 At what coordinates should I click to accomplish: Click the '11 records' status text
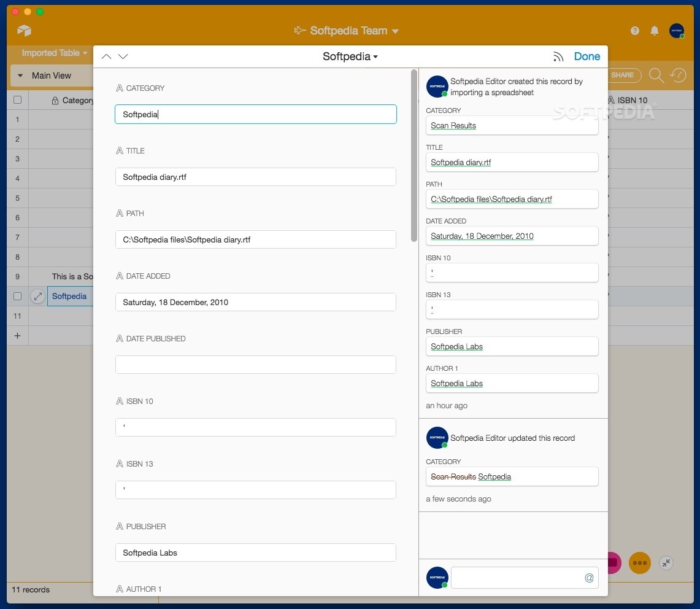tap(30, 590)
